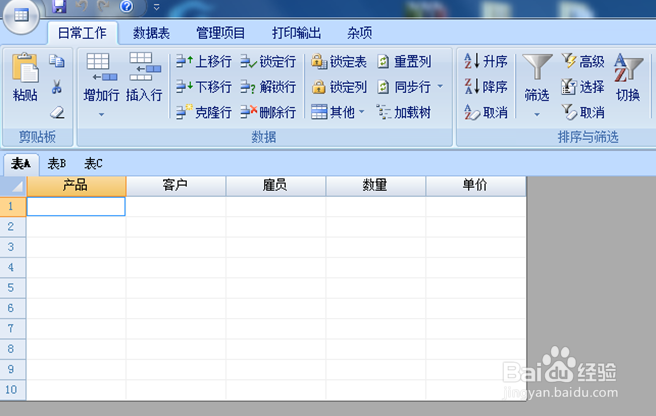Open the 杂项 ribbon tab
Screen dimensions: 656x416
coord(359,33)
